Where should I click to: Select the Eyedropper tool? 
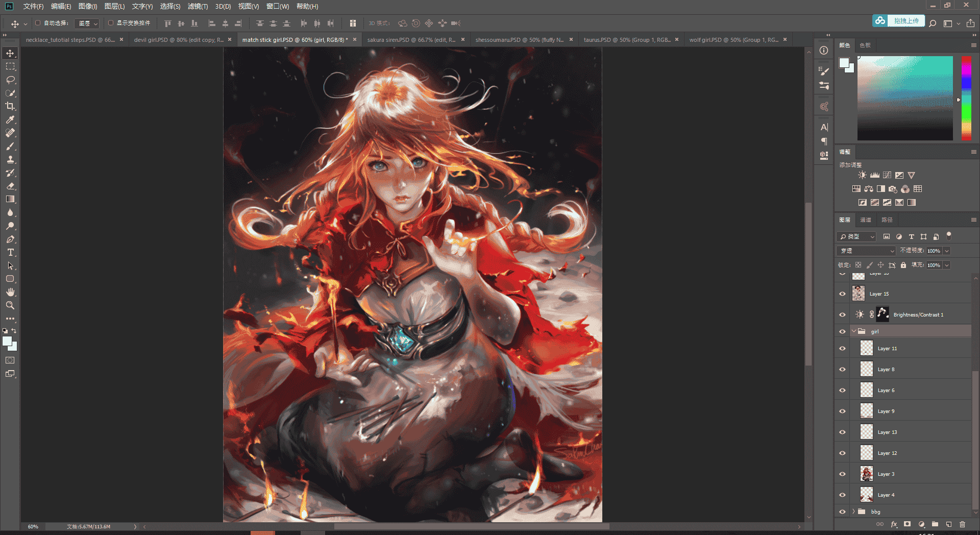click(10, 119)
